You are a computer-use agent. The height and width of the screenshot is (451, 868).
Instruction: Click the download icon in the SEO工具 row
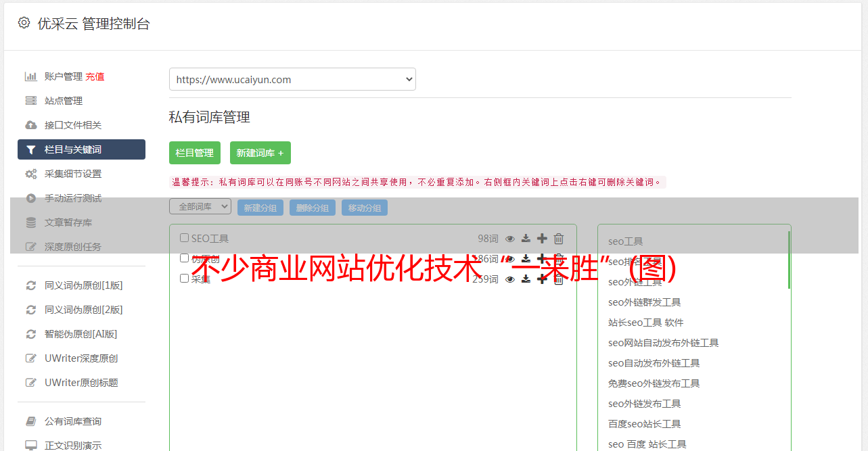pos(526,239)
